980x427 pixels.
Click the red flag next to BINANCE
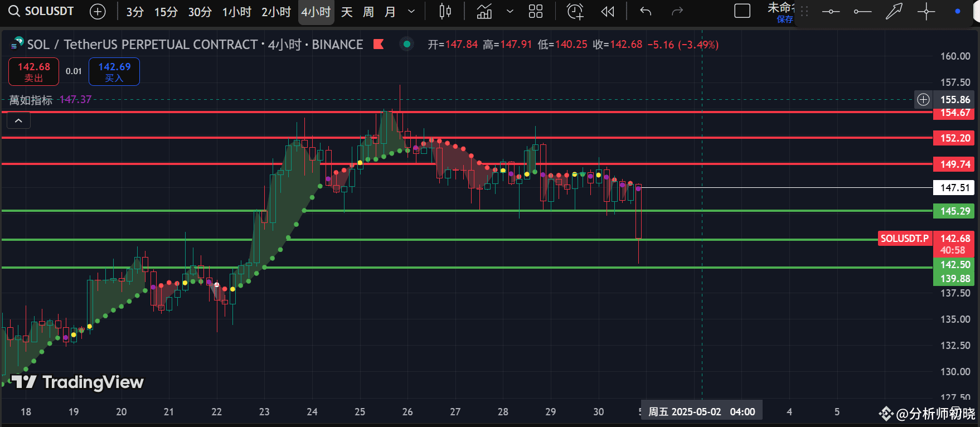click(379, 44)
